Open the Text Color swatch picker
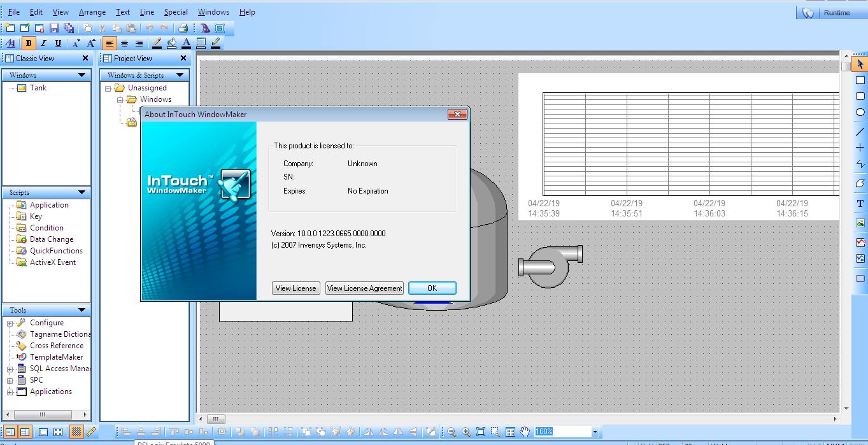 click(x=187, y=43)
